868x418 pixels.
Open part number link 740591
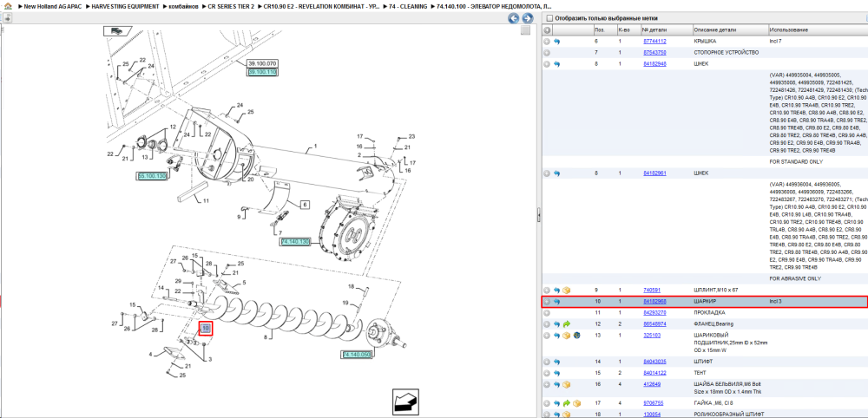pos(652,291)
